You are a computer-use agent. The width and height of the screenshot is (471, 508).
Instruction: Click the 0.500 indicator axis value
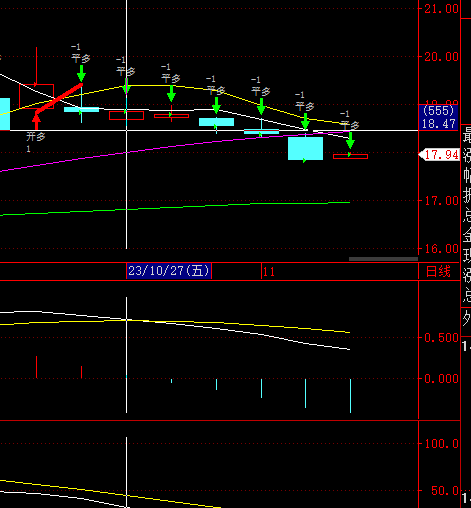(442, 338)
